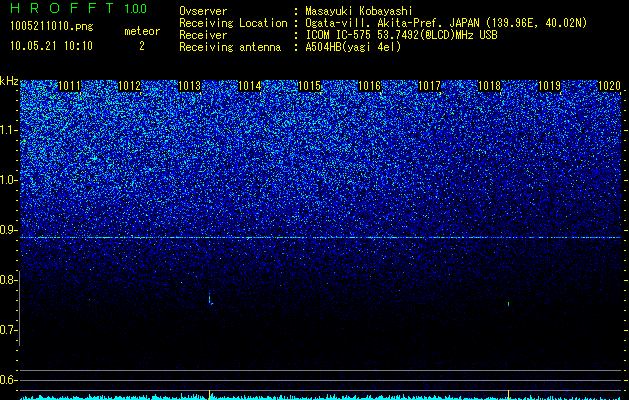Image resolution: width=629 pixels, height=400 pixels.
Task: Click the 1012 time marker
Action: tap(130, 86)
